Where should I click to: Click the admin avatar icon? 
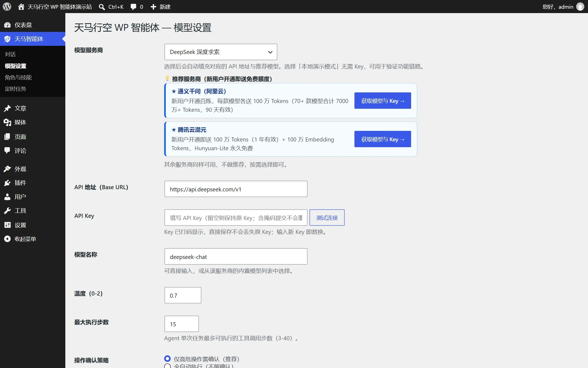580,7
